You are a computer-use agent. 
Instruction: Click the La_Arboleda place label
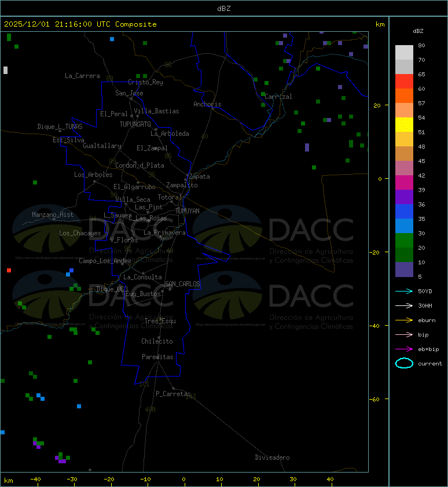tap(170, 134)
